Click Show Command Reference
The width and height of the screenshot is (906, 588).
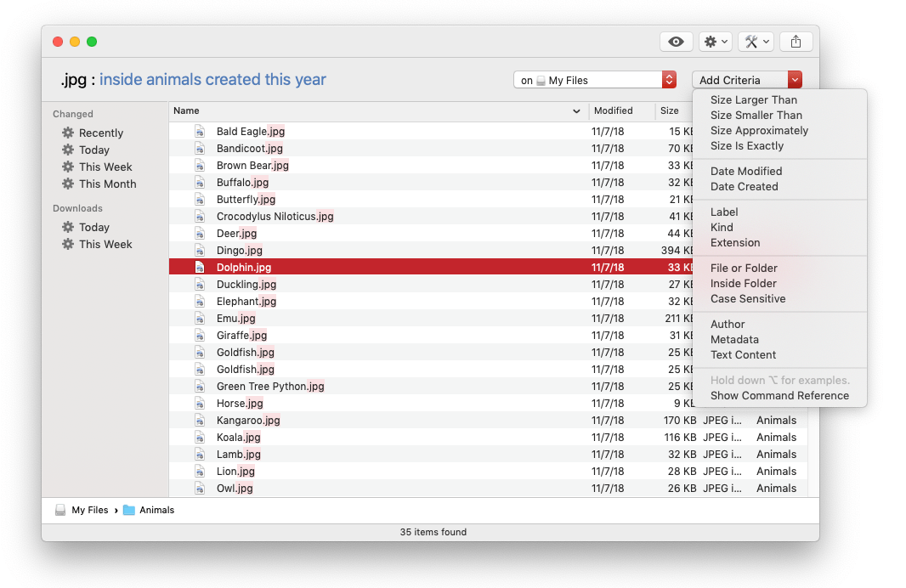779,396
